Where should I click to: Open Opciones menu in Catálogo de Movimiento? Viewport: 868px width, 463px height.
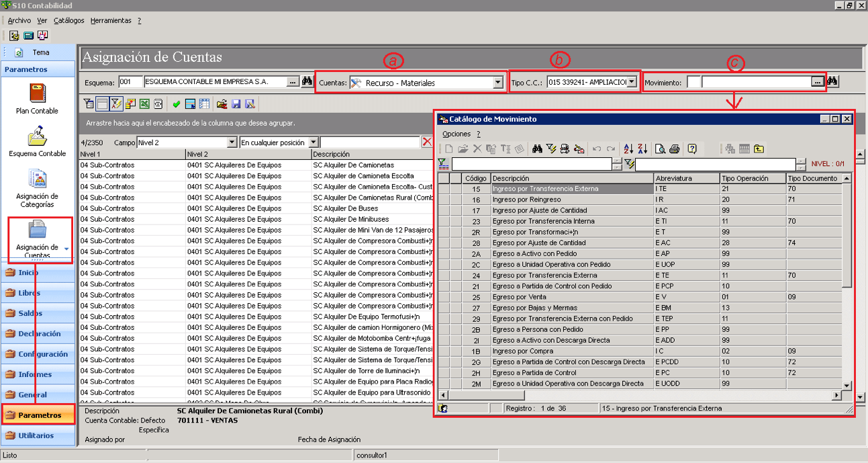pyautogui.click(x=456, y=134)
